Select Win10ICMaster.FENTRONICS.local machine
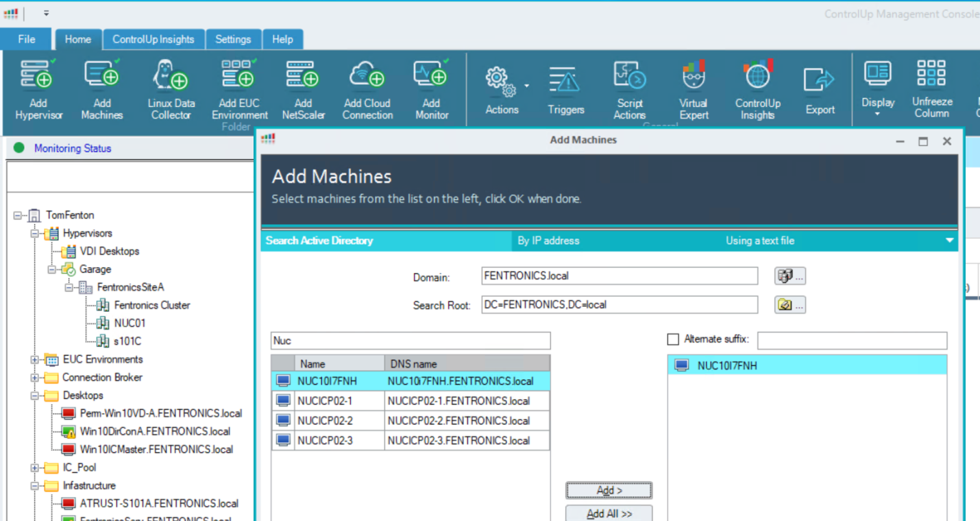Screen dimensions: 980x521 click(x=156, y=449)
